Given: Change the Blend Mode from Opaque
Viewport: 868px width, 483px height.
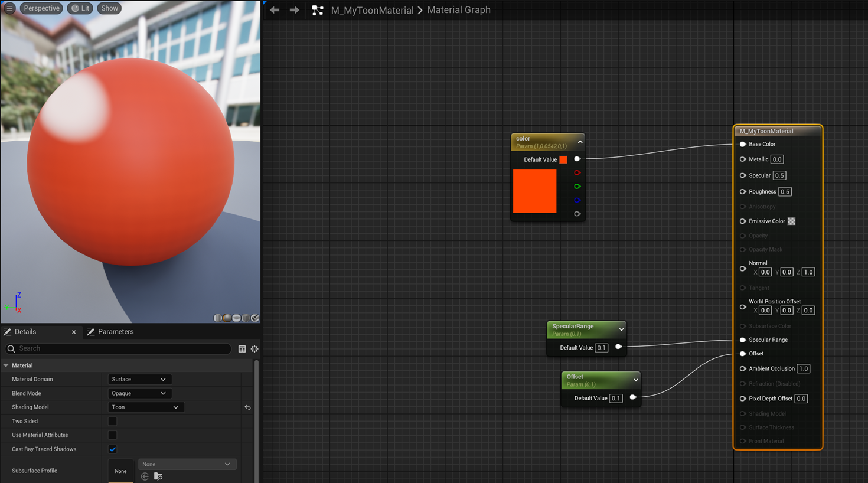Looking at the screenshot, I should (139, 393).
